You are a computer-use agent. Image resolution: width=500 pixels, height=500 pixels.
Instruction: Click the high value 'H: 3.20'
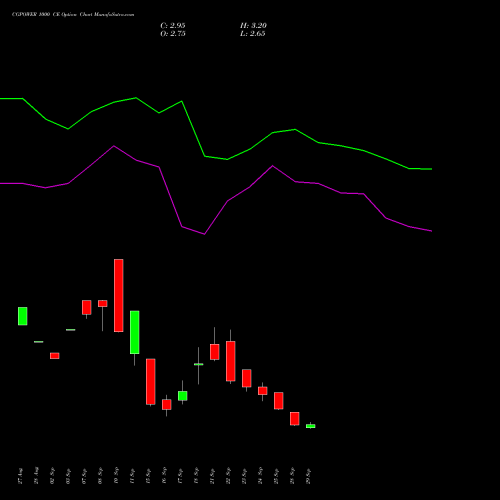click(253, 26)
